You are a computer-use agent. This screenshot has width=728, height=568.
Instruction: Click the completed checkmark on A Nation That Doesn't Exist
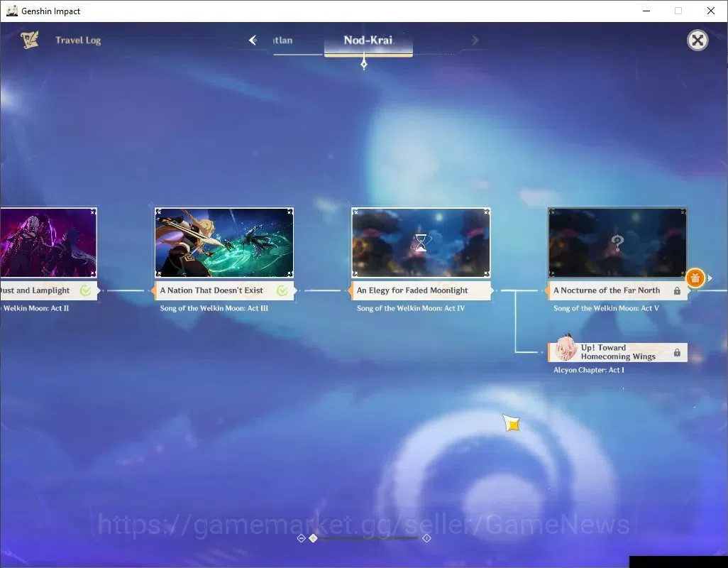(282, 290)
